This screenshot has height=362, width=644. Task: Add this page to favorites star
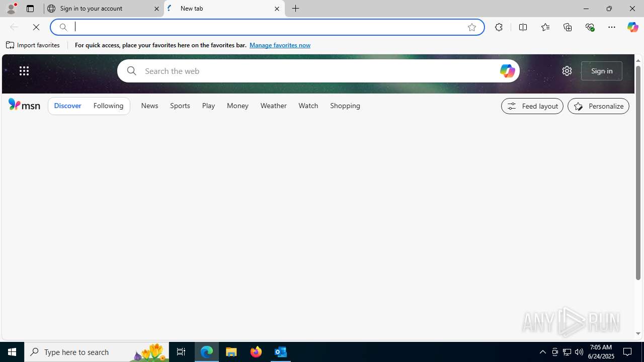[x=472, y=27]
